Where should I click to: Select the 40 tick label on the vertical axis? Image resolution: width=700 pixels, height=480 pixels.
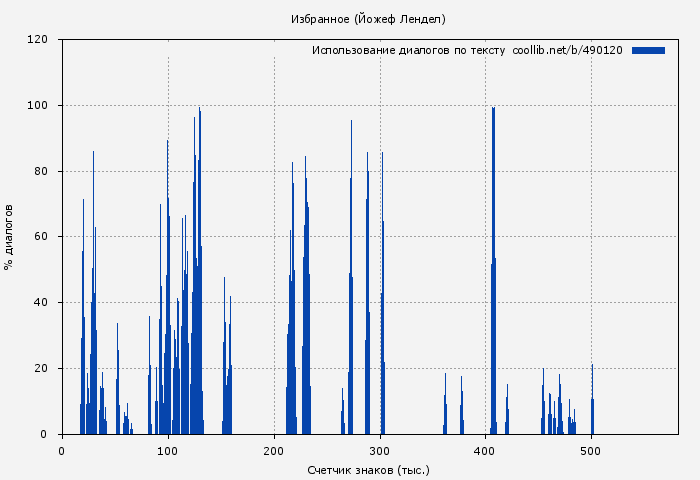tap(41, 303)
